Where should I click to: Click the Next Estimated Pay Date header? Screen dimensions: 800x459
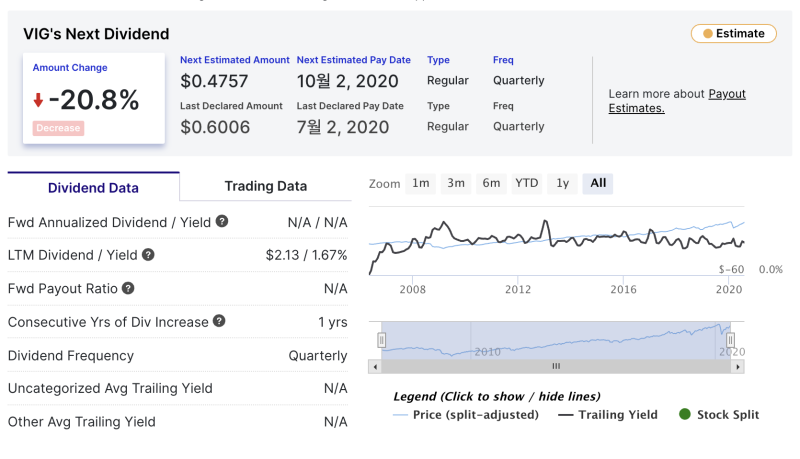(x=354, y=60)
